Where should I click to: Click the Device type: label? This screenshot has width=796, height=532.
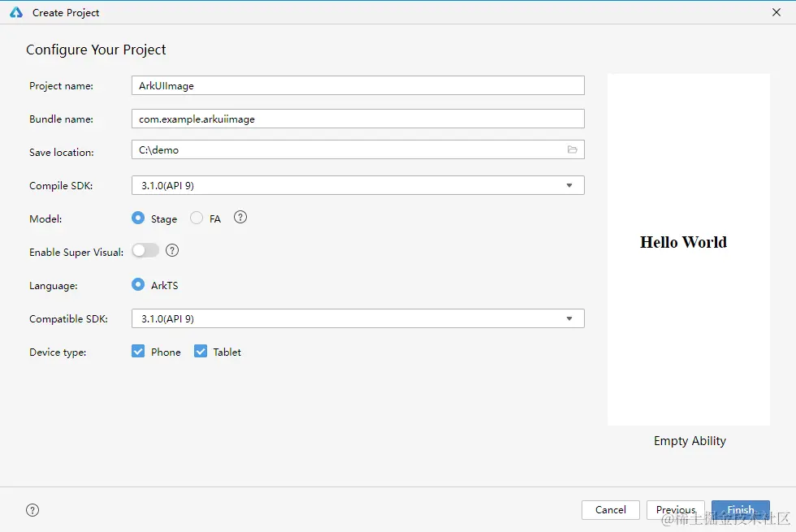(58, 353)
